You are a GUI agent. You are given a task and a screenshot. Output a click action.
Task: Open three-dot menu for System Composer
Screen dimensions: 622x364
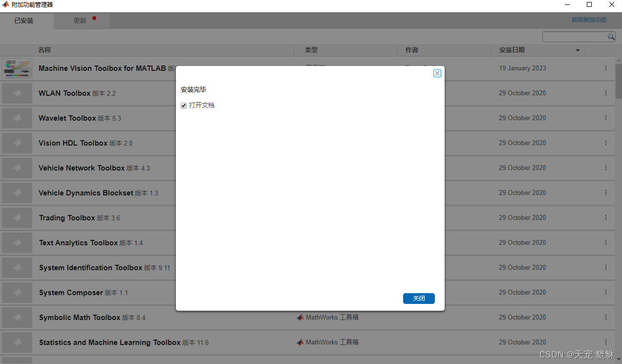(605, 292)
